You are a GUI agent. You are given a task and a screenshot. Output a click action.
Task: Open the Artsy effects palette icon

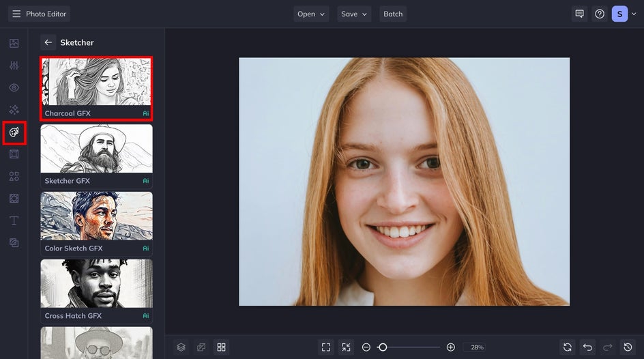click(x=14, y=132)
